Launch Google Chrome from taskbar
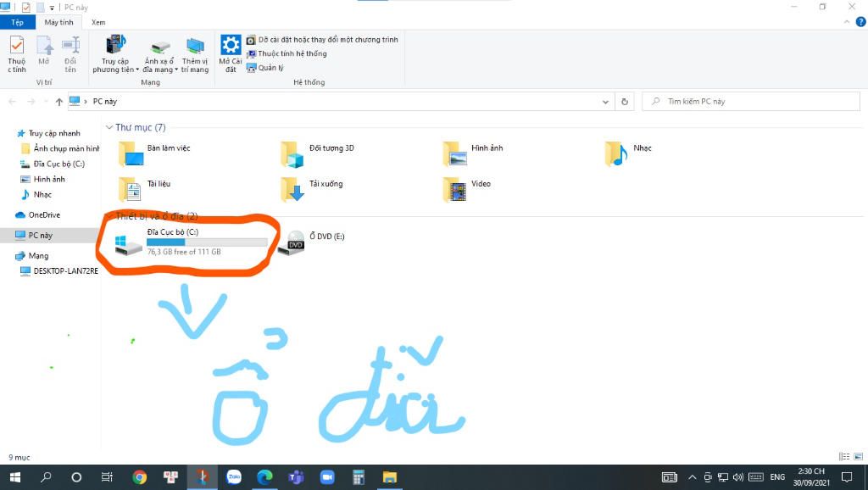The height and width of the screenshot is (490, 868). click(x=140, y=477)
